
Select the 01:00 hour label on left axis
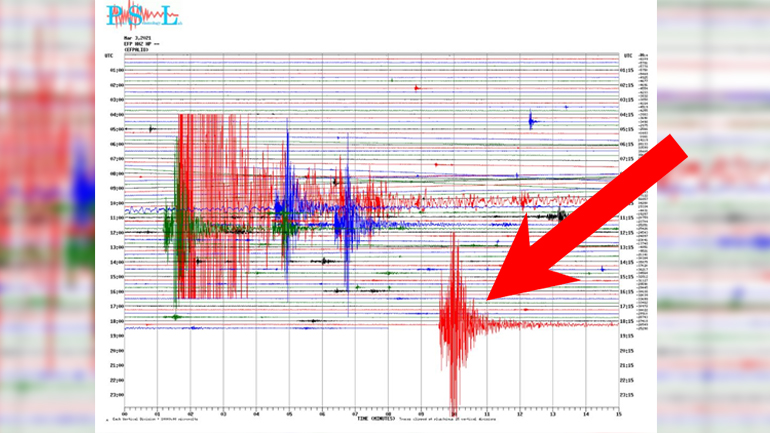[x=116, y=71]
